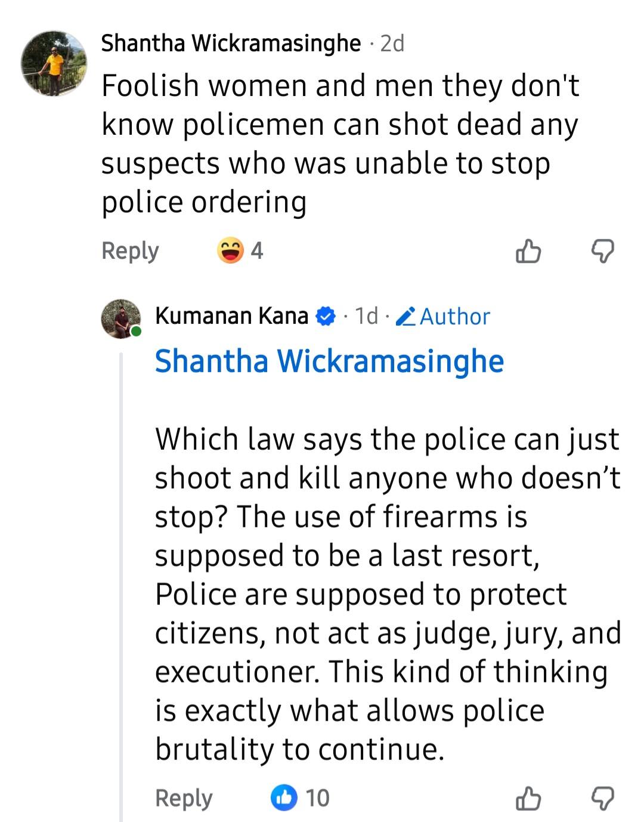Select the 'Foolish women and men' comment text

tap(340, 144)
